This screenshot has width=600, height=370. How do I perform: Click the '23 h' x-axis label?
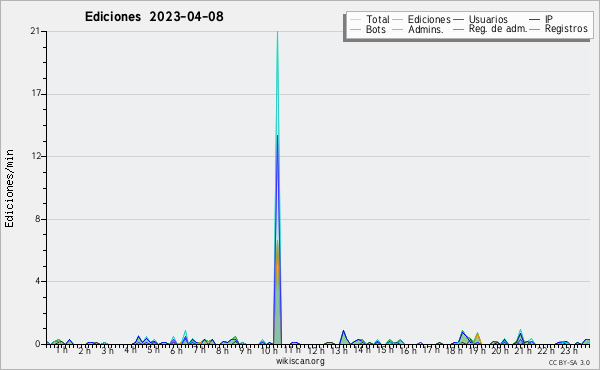pos(569,350)
